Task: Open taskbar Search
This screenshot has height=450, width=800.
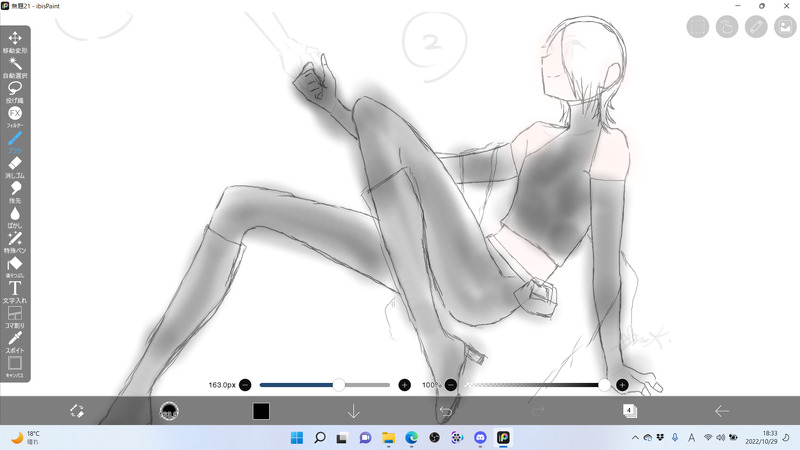Action: 320,438
